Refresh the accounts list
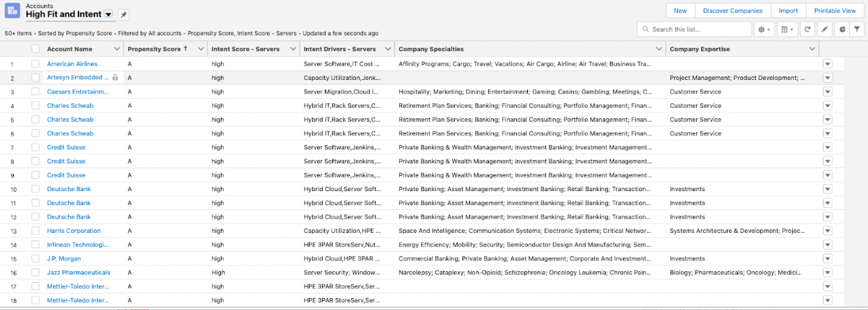Viewport: 868px width, 310px height. point(807,29)
